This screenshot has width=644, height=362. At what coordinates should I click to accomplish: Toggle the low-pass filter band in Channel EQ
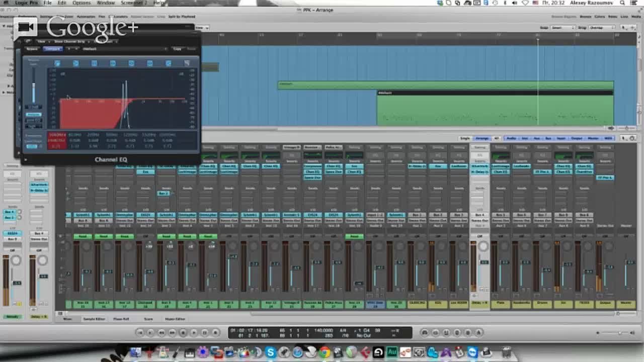tap(187, 63)
